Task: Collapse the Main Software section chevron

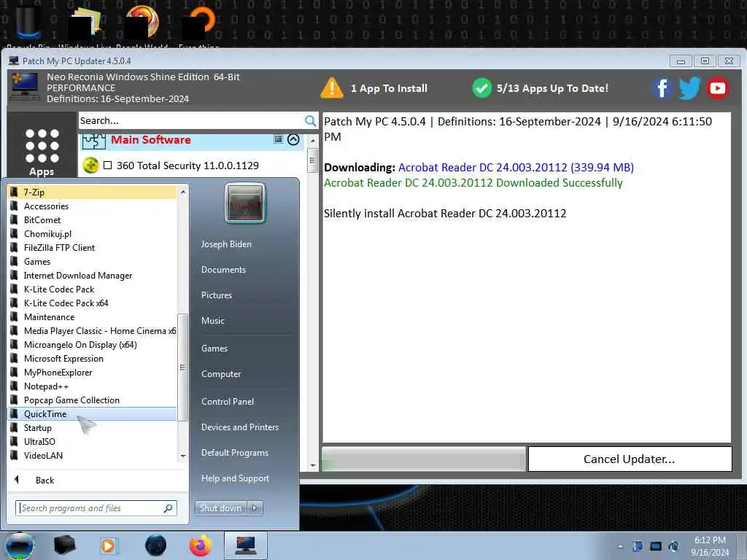Action: point(293,139)
